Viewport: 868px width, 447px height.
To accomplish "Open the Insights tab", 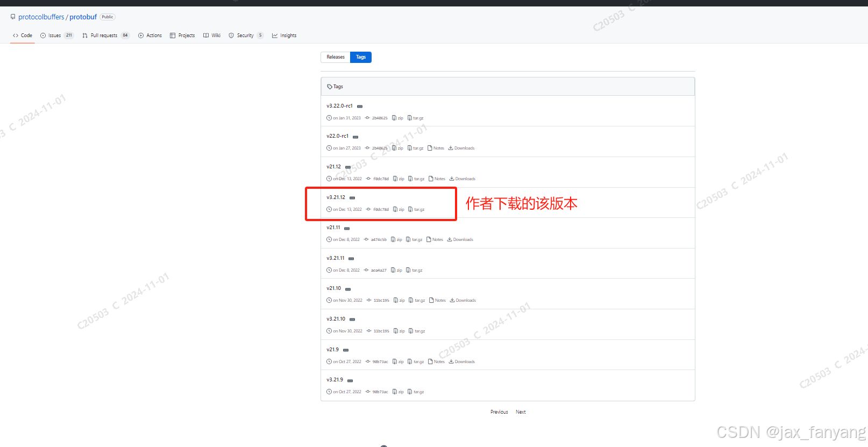I will point(284,36).
